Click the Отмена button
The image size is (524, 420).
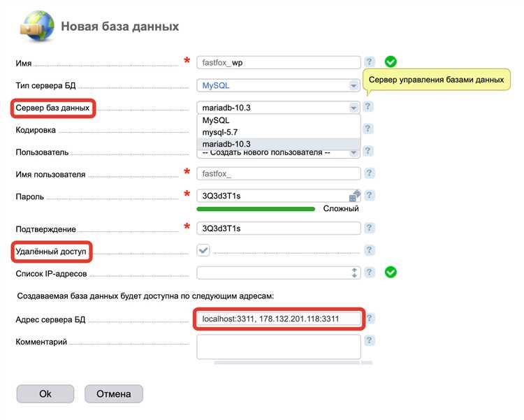tap(113, 393)
